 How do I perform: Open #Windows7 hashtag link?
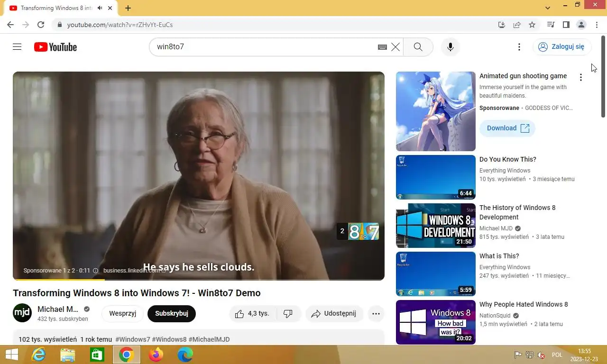(x=133, y=339)
